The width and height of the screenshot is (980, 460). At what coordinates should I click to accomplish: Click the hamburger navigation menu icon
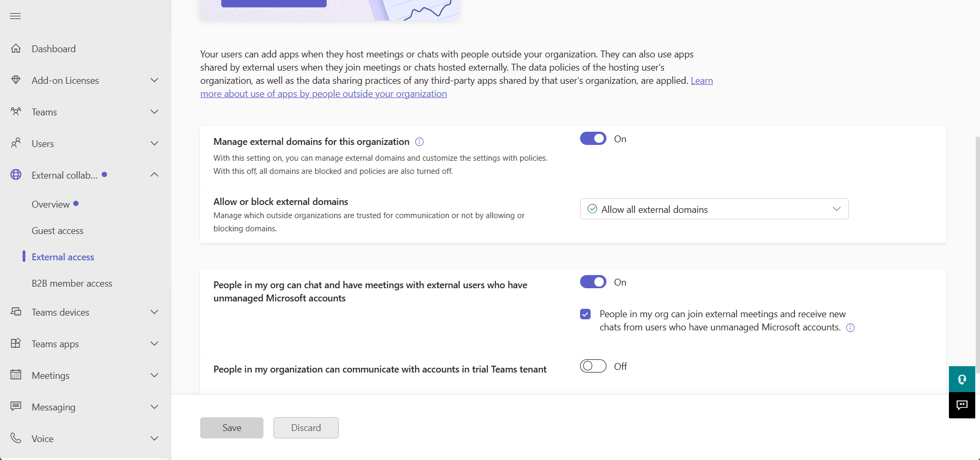[x=15, y=16]
